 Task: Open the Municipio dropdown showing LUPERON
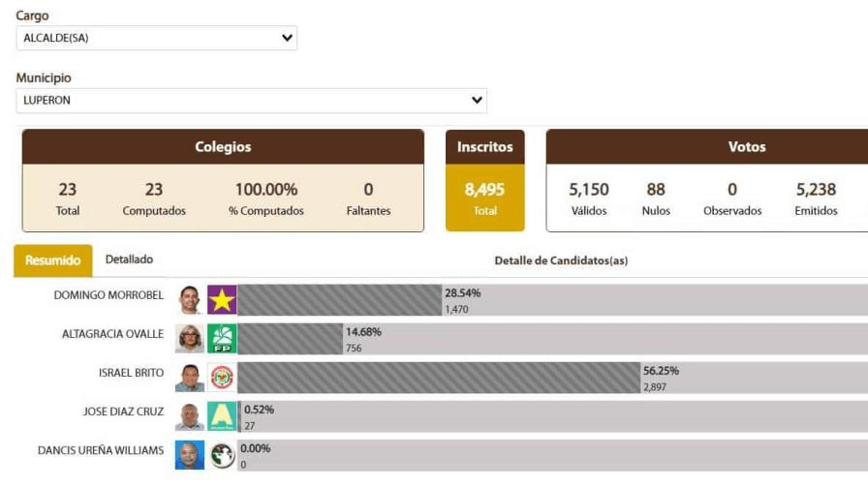click(x=251, y=101)
